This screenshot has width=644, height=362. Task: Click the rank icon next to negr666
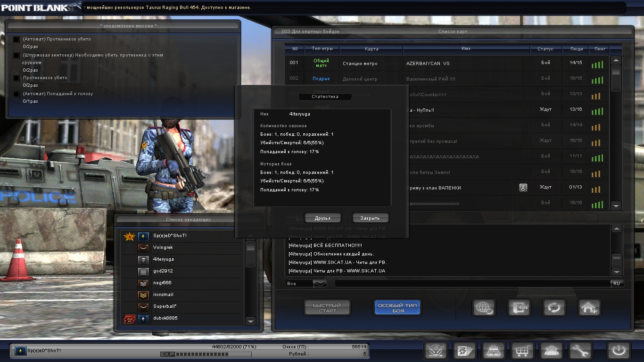(x=143, y=283)
